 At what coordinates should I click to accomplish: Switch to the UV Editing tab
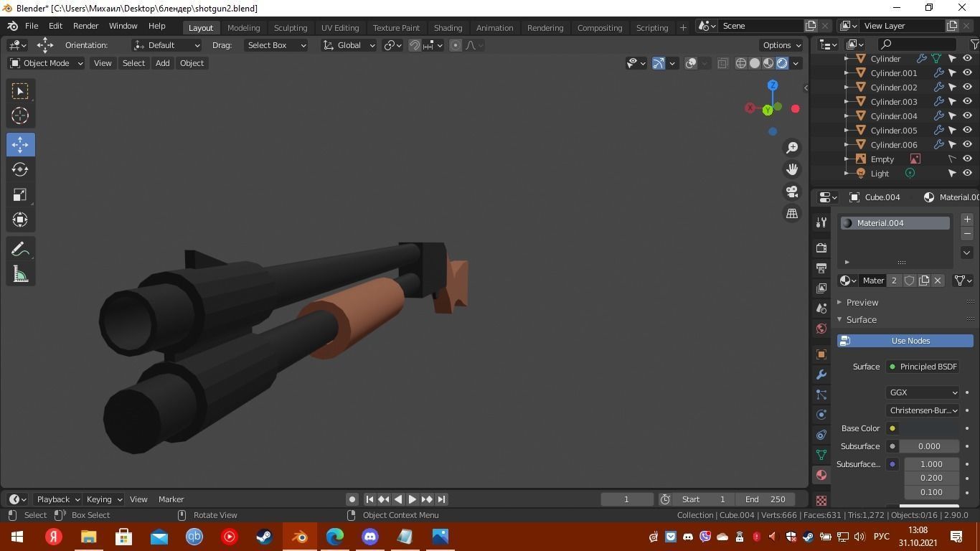[x=340, y=27]
